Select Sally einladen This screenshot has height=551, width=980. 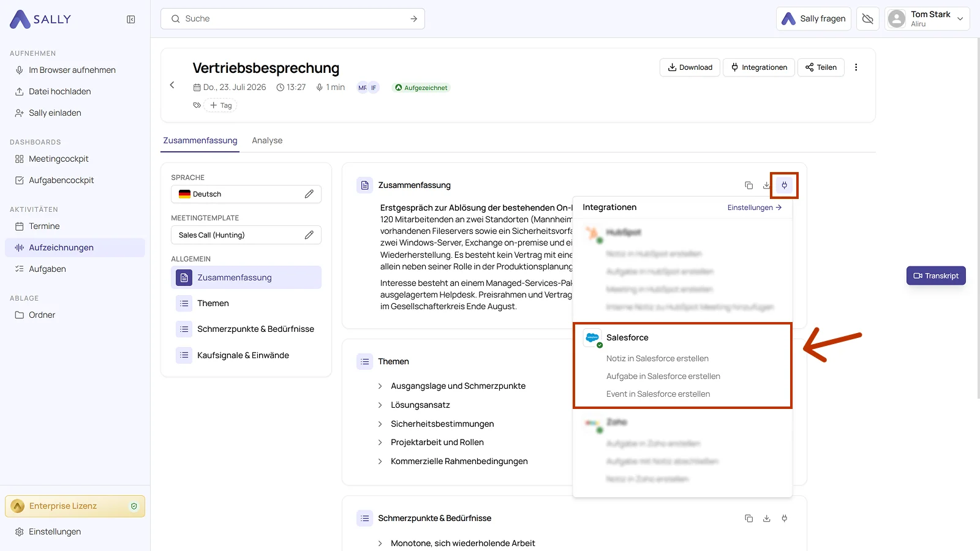[55, 113]
